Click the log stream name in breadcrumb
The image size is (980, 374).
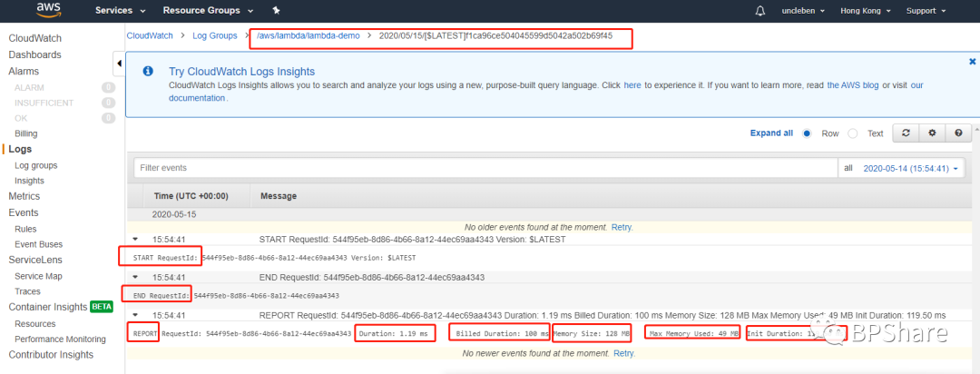495,36
